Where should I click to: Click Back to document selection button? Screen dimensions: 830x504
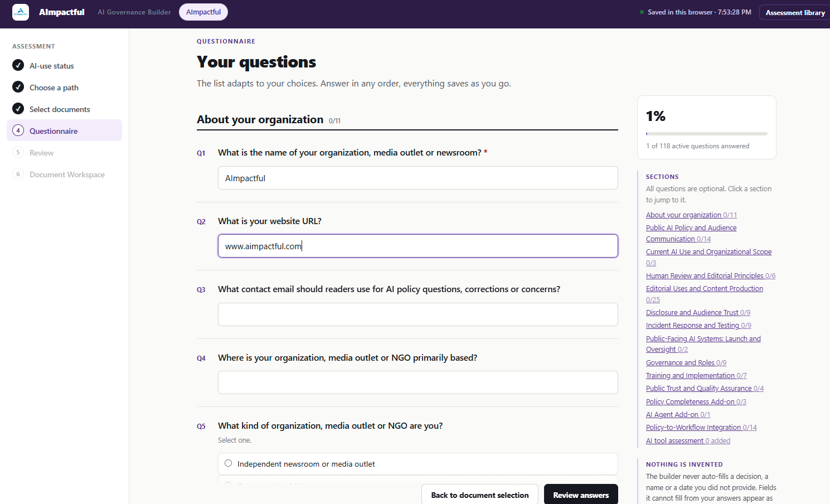pyautogui.click(x=480, y=495)
